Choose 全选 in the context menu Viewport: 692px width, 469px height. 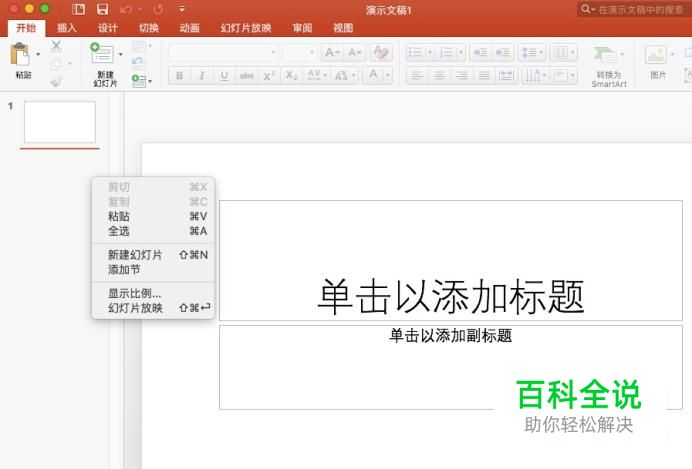[153, 231]
